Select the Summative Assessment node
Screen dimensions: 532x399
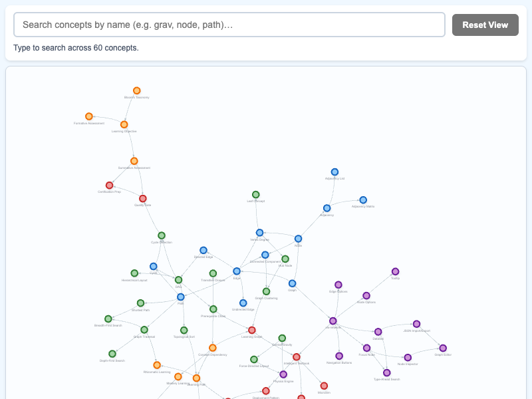tap(134, 161)
